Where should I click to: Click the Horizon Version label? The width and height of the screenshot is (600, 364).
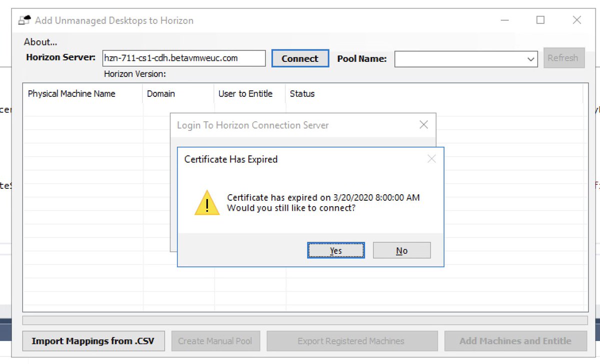[x=135, y=74]
